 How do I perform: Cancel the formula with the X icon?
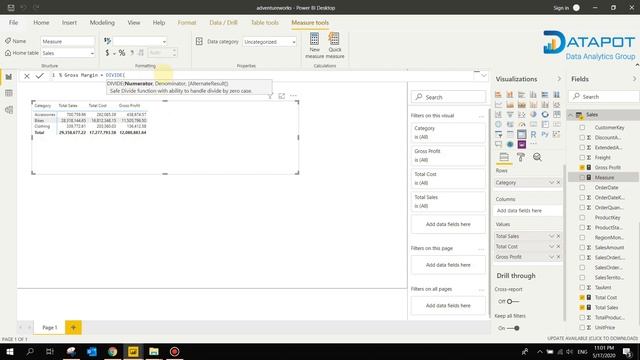point(27,76)
